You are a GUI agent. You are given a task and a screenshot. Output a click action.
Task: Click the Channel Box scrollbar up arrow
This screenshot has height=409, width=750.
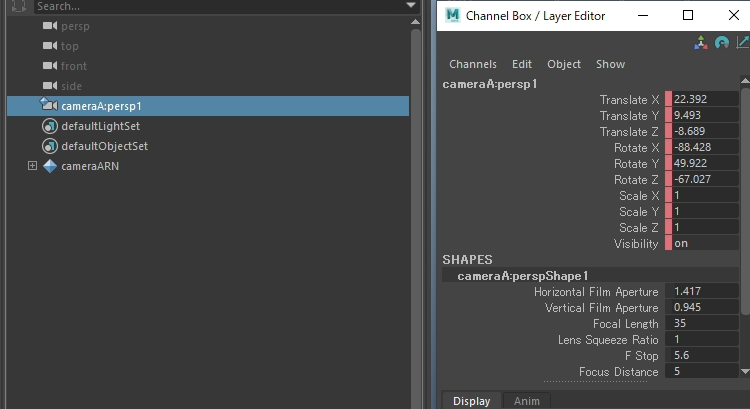pos(745,81)
